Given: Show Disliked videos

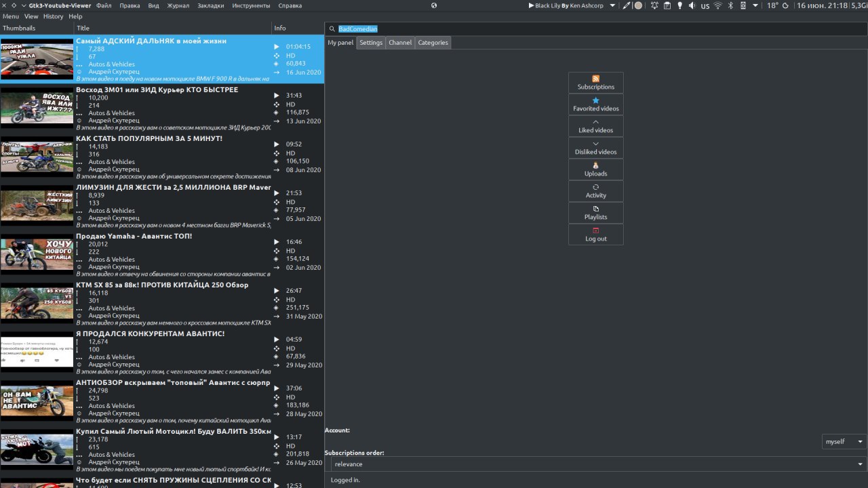Looking at the screenshot, I should (x=596, y=148).
